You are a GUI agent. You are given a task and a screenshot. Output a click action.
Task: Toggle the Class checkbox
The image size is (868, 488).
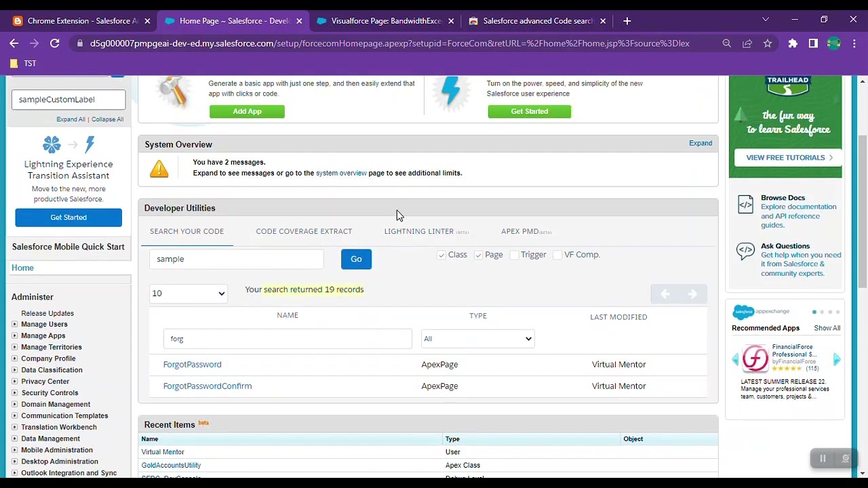coord(441,255)
